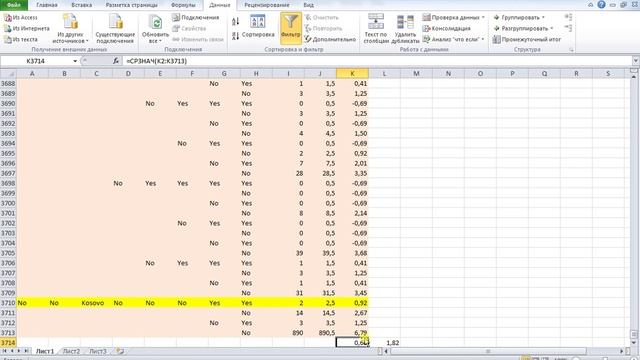Screen dimensions: 640x360
Task: Click cell with value 3,68
Action: (352, 253)
